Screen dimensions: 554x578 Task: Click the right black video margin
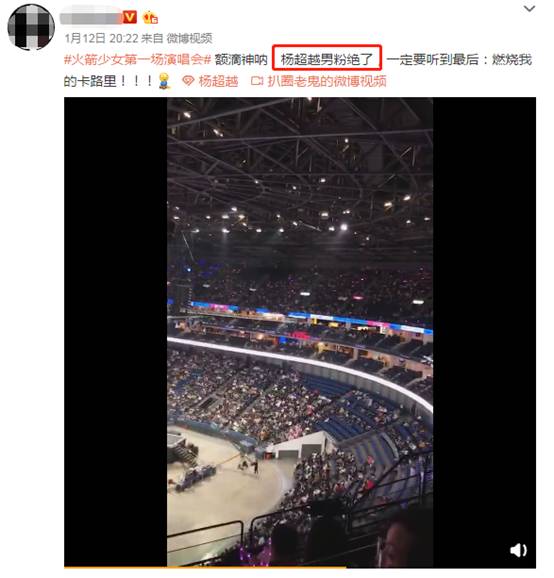pyautogui.click(x=484, y=332)
